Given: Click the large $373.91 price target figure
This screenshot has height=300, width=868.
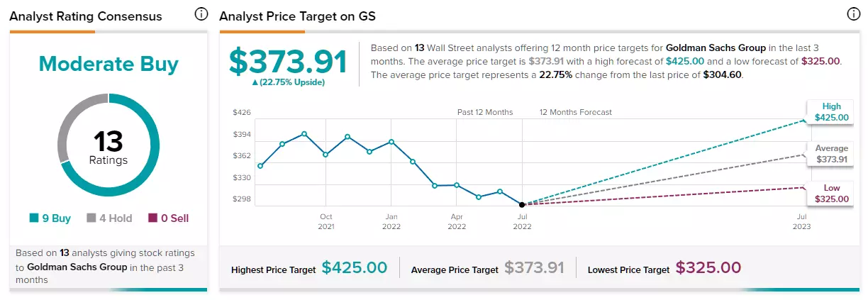Looking at the screenshot, I should click(x=288, y=61).
